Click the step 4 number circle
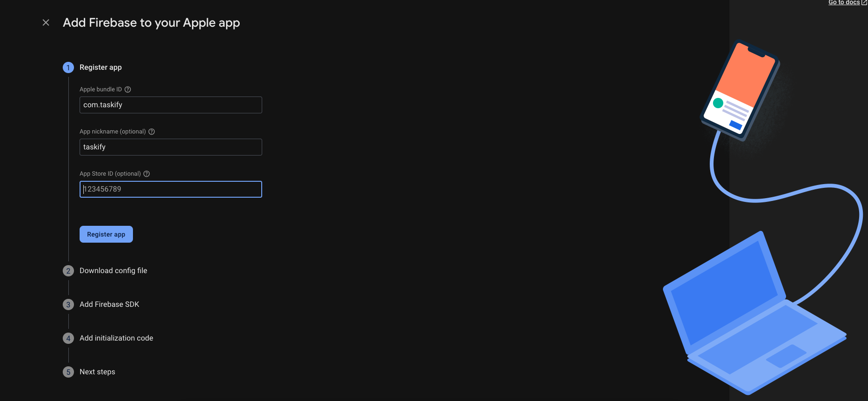The height and width of the screenshot is (401, 868). [x=68, y=338]
